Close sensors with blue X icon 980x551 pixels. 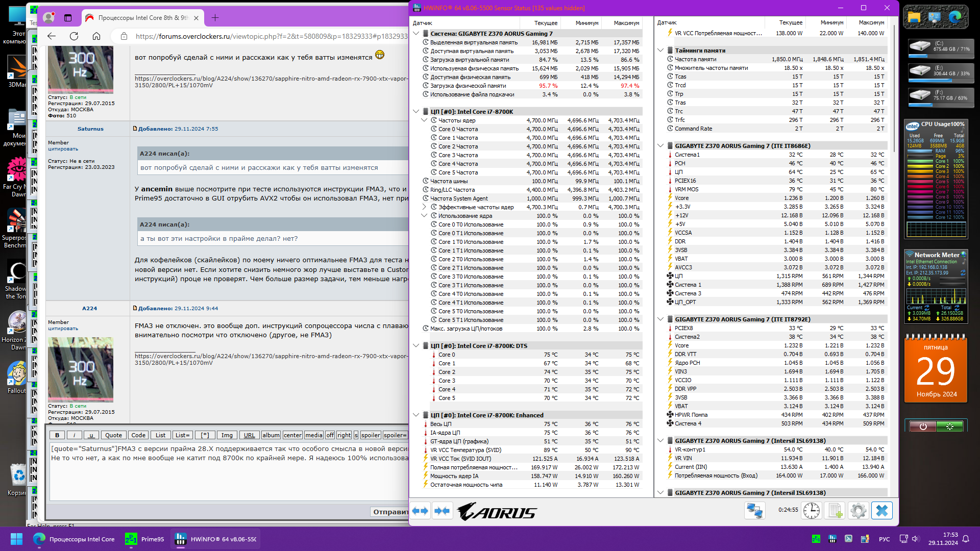(x=882, y=511)
